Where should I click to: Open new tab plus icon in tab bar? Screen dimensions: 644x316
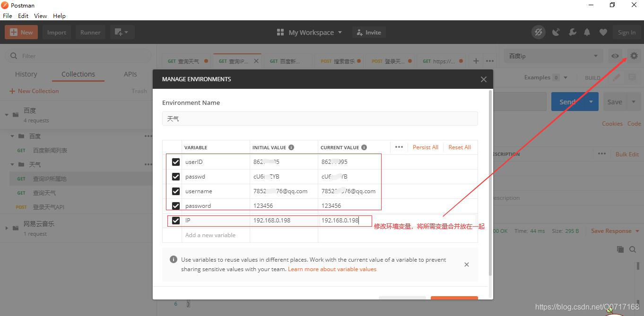click(x=476, y=61)
